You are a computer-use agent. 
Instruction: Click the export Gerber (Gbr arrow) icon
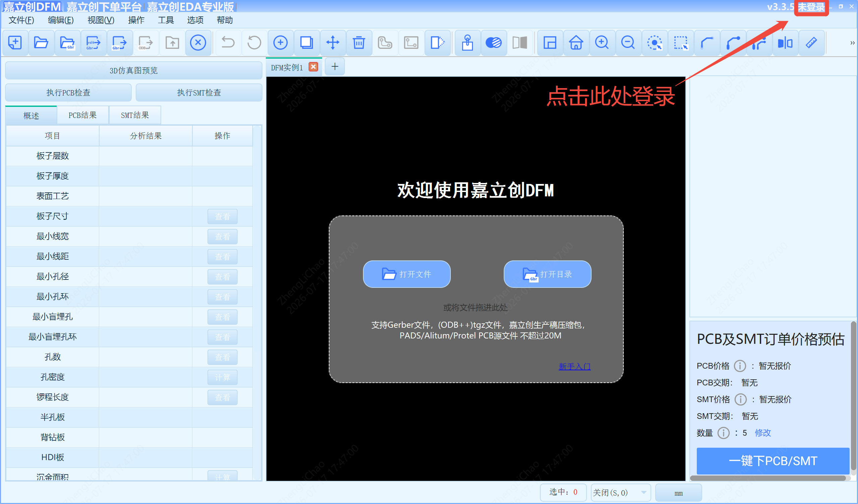[x=119, y=43]
